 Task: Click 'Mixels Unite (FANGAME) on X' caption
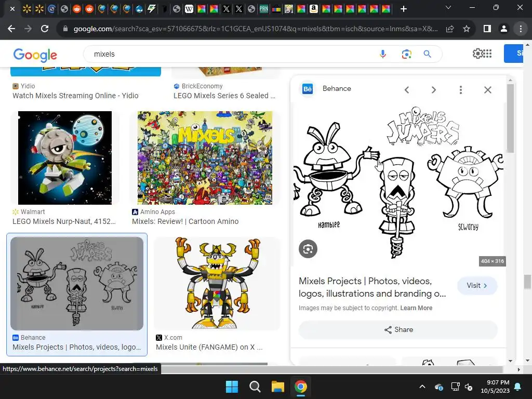click(209, 347)
